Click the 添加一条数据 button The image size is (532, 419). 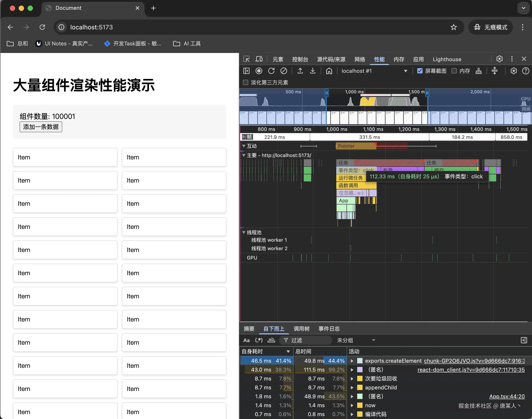pyautogui.click(x=41, y=127)
